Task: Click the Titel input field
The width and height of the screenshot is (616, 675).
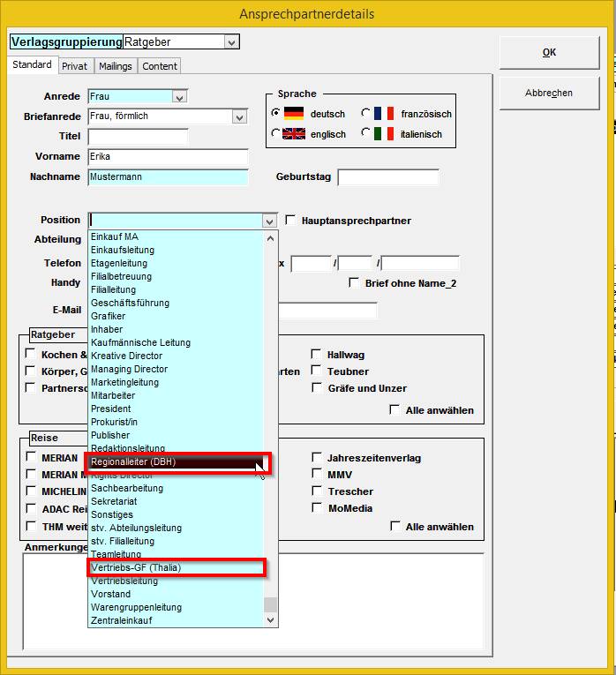Action: 138,137
